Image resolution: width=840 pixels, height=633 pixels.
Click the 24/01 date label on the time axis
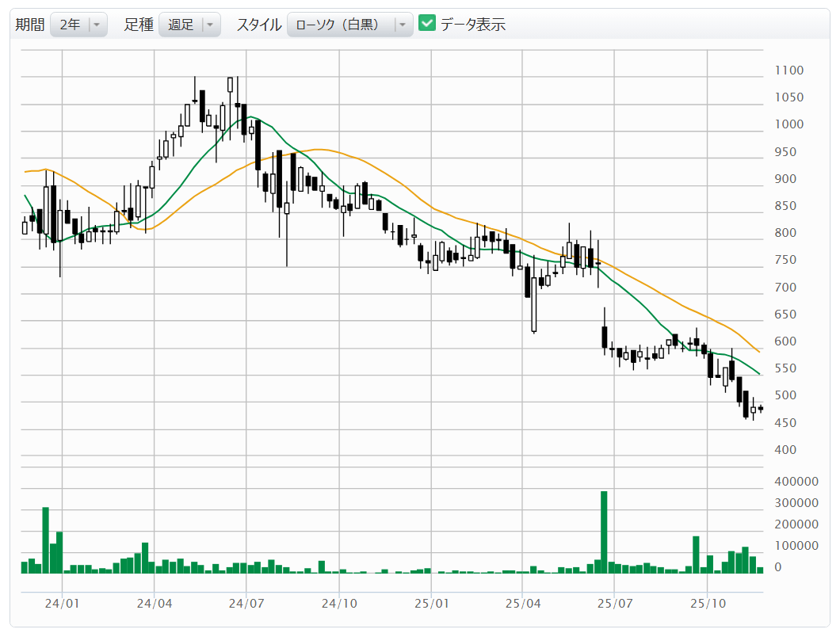(x=63, y=603)
